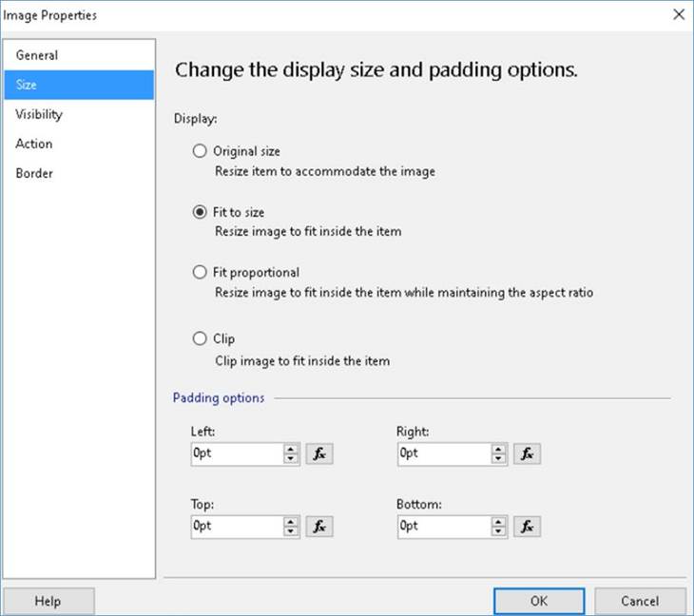Switch to the General page

[x=37, y=55]
